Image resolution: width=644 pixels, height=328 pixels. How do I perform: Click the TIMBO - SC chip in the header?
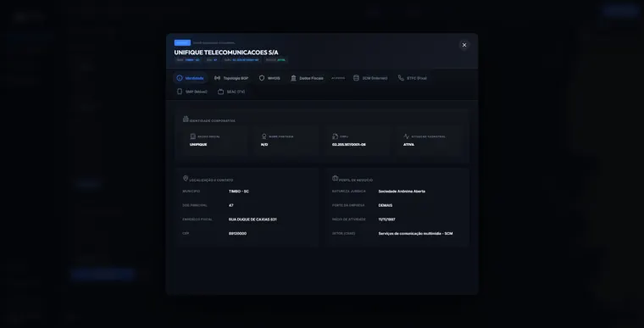click(188, 60)
